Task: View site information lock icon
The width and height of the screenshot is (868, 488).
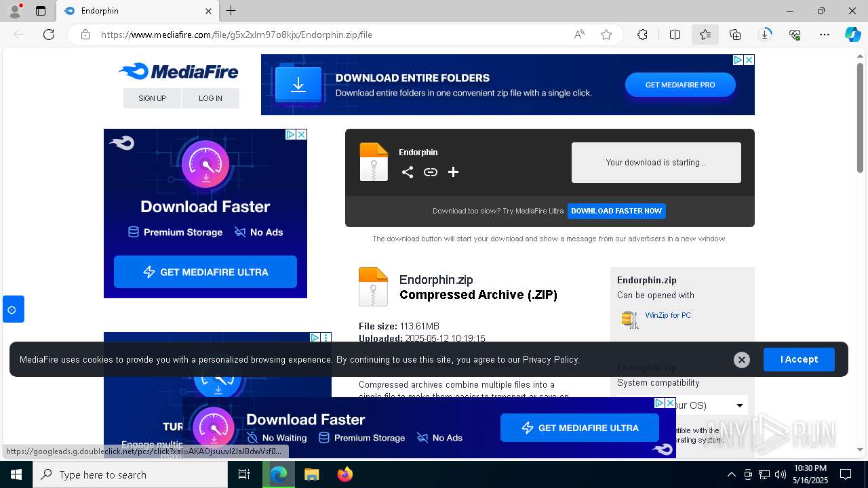Action: click(x=85, y=35)
